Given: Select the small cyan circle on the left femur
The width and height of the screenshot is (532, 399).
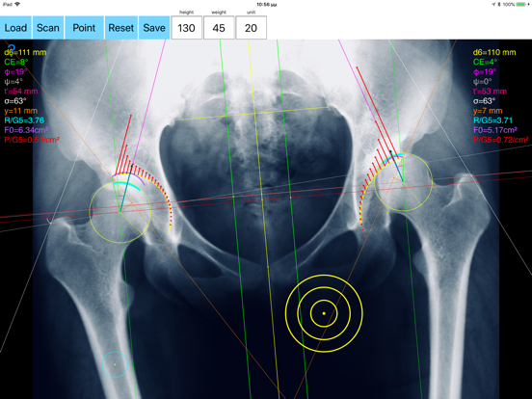Looking at the screenshot, I should click(115, 364).
